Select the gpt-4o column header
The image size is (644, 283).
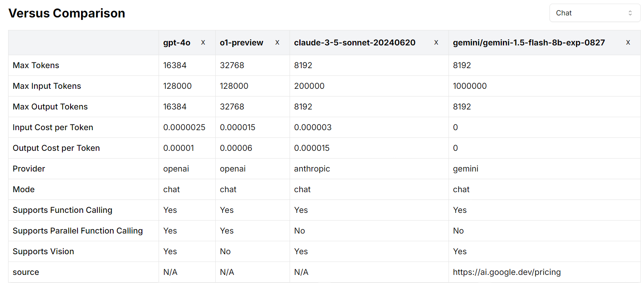[177, 43]
